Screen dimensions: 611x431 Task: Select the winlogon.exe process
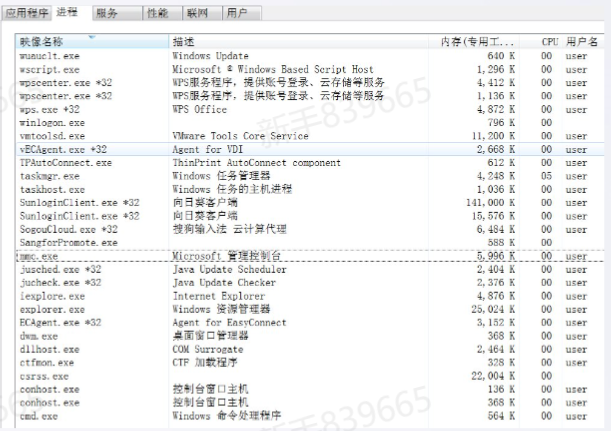[x=310, y=123]
